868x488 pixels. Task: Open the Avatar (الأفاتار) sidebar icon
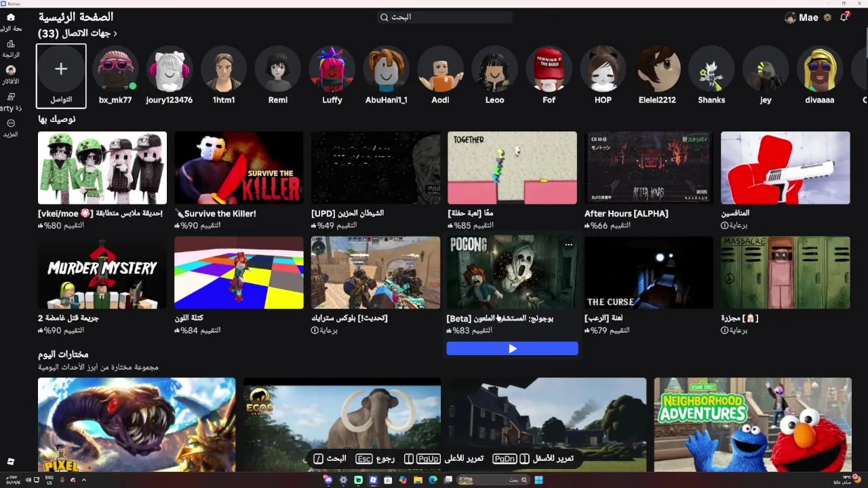tap(10, 70)
